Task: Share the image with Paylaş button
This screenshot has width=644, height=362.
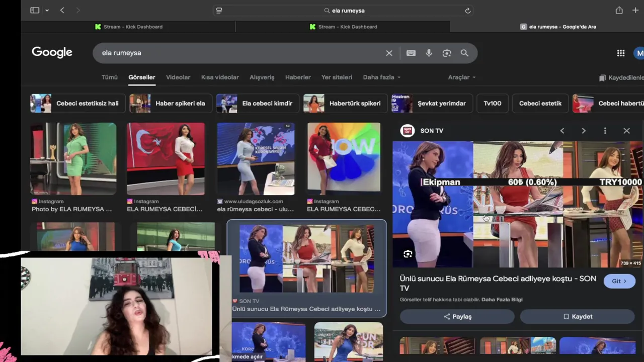Action: point(457,317)
